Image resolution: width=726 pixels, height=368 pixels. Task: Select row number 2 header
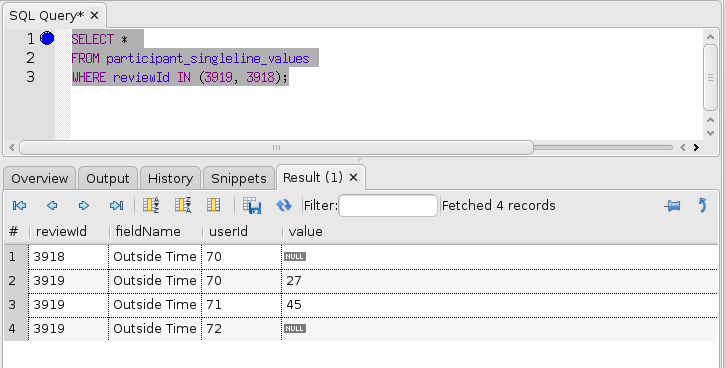[16, 281]
